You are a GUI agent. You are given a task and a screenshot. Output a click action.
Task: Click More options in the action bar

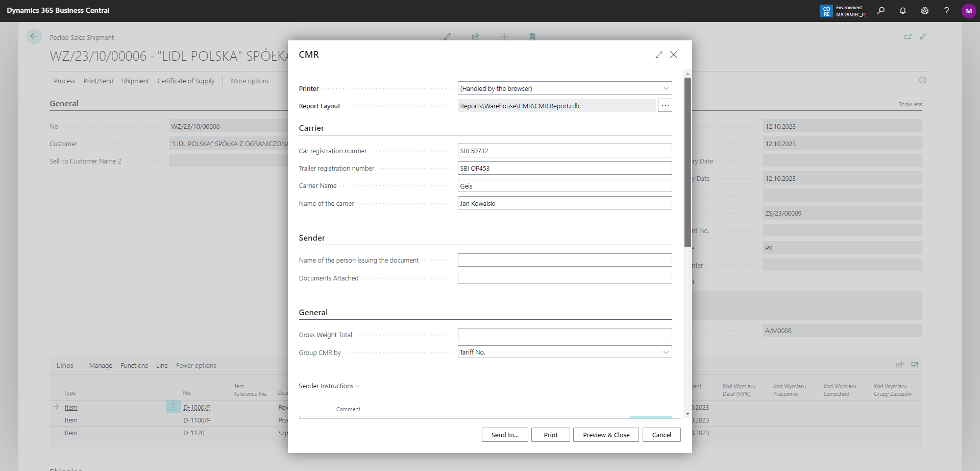250,81
